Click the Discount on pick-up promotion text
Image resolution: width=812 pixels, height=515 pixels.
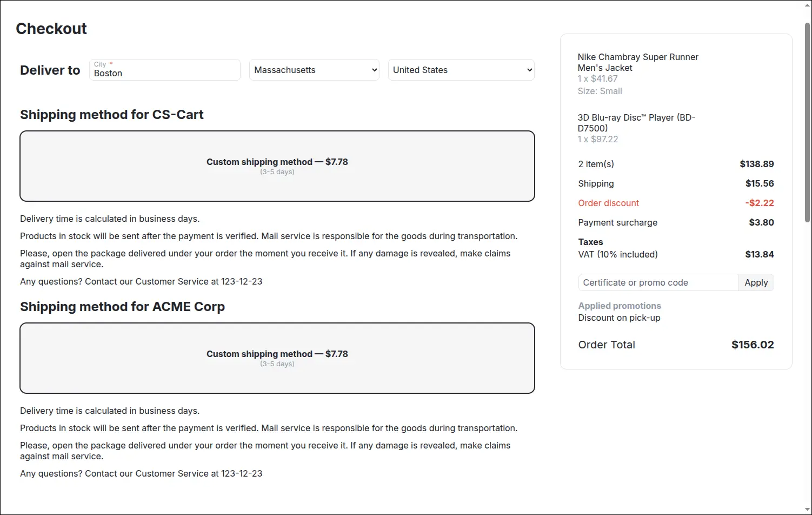[619, 318]
